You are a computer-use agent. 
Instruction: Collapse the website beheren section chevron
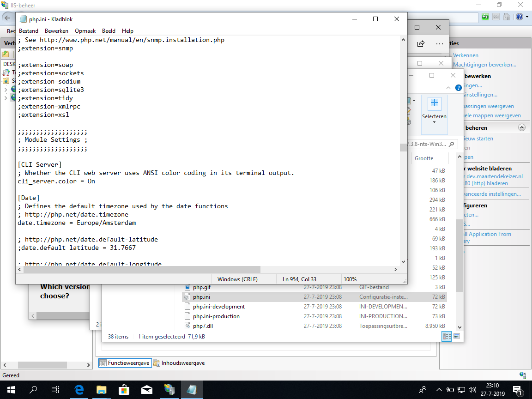tap(522, 127)
